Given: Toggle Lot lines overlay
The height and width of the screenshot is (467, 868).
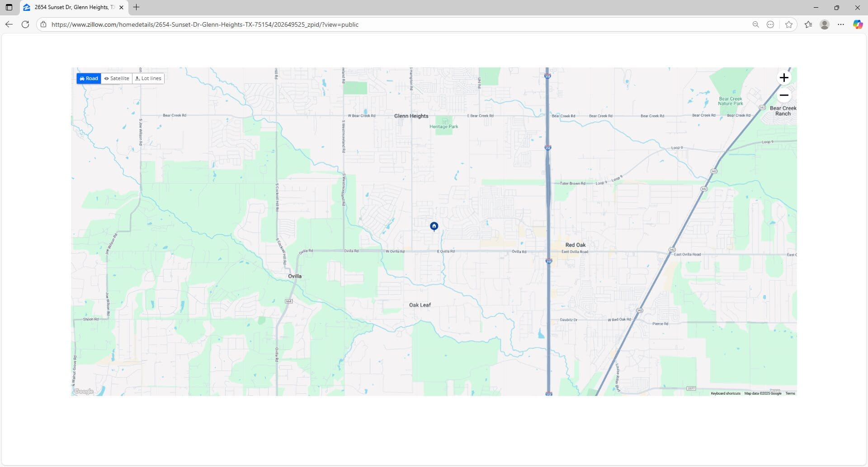Looking at the screenshot, I should (x=148, y=78).
